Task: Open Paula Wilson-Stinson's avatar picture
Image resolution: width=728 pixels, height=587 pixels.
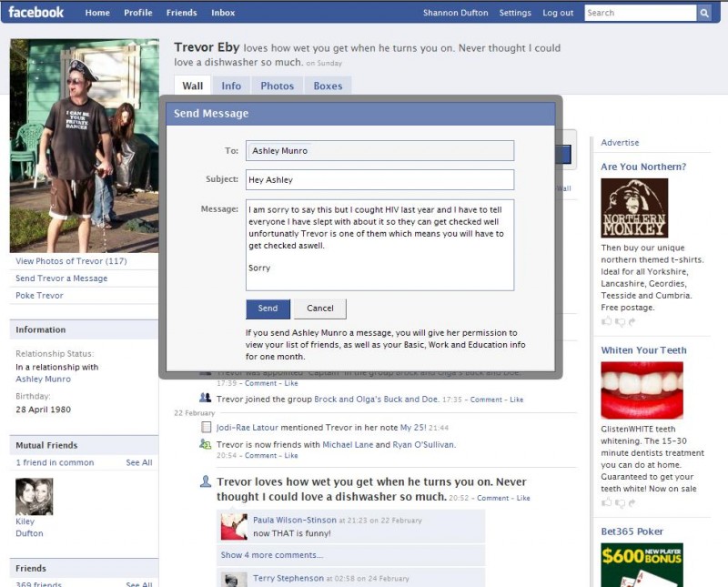Action: pos(234,526)
